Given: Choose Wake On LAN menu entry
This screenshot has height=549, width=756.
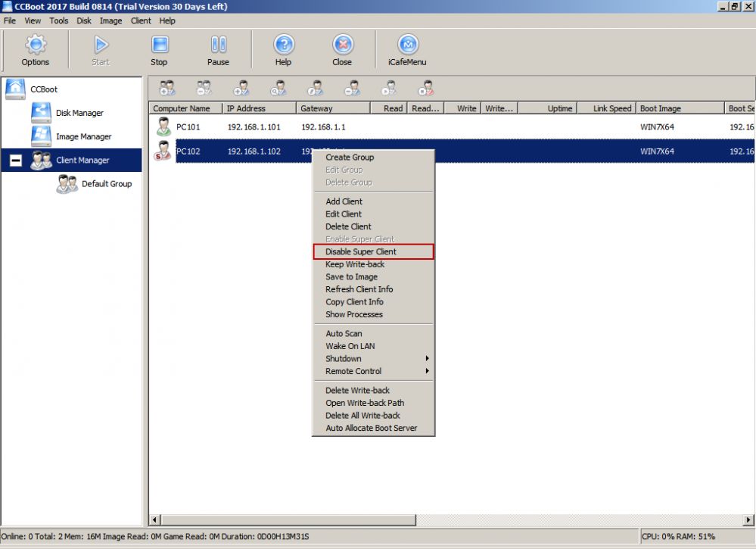Looking at the screenshot, I should 374,346.
